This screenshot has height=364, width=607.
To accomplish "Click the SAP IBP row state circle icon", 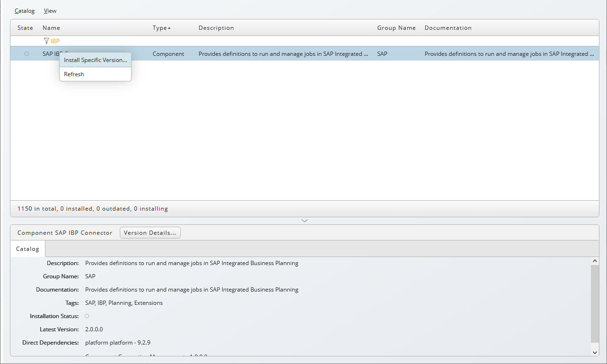I will pyautogui.click(x=27, y=54).
